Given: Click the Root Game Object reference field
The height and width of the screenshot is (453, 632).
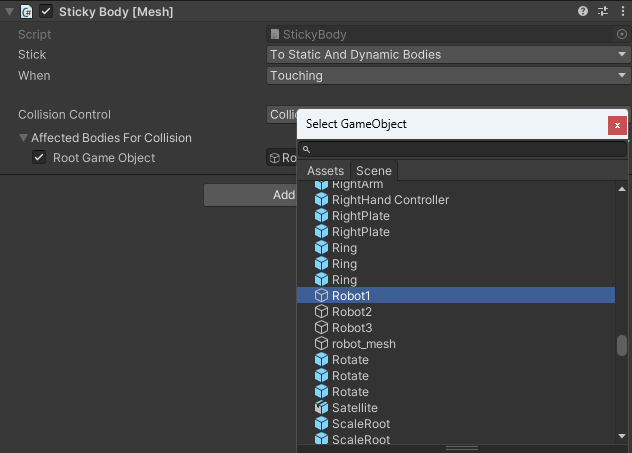Looking at the screenshot, I should point(282,158).
